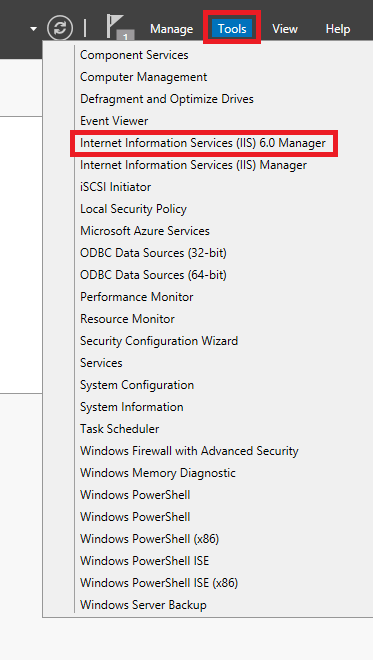
Task: Select Local Security Policy
Action: (133, 209)
